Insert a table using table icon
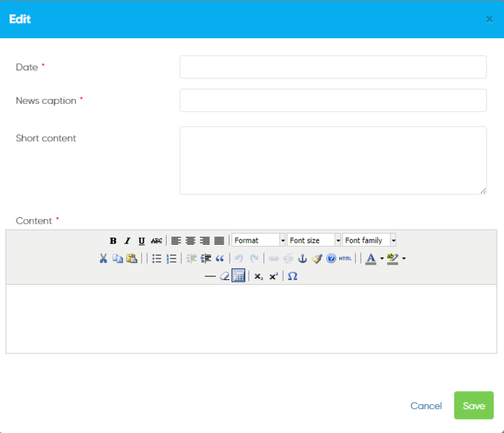This screenshot has width=504, height=433. click(x=238, y=276)
